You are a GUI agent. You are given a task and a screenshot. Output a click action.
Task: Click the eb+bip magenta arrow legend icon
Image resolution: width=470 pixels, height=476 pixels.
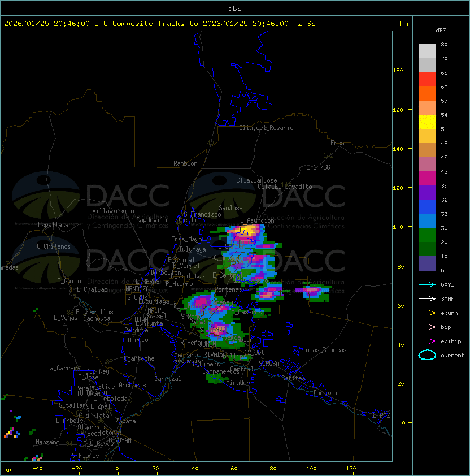point(427,341)
